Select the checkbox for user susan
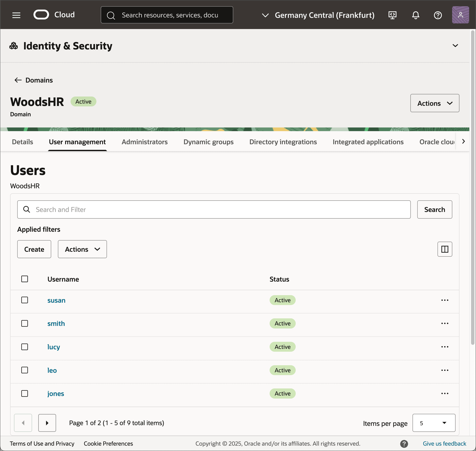 (x=25, y=300)
